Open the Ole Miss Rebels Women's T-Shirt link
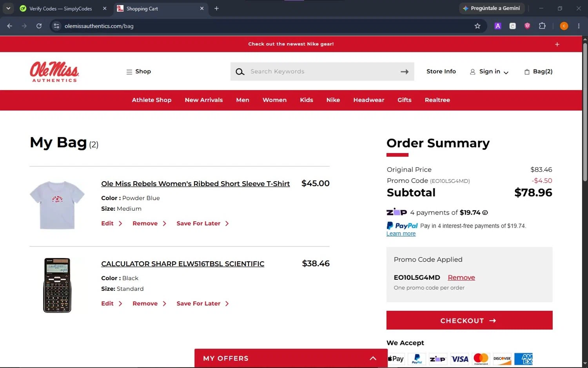 tap(196, 184)
